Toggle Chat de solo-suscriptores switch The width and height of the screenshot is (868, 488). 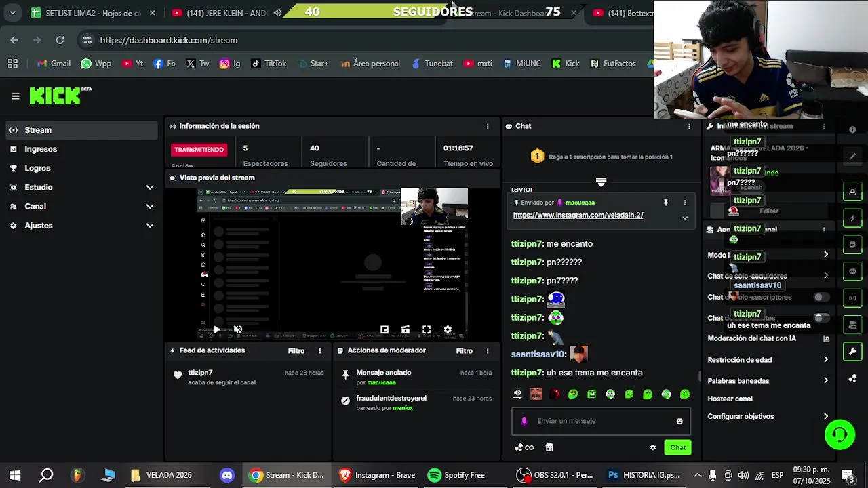pos(821,297)
